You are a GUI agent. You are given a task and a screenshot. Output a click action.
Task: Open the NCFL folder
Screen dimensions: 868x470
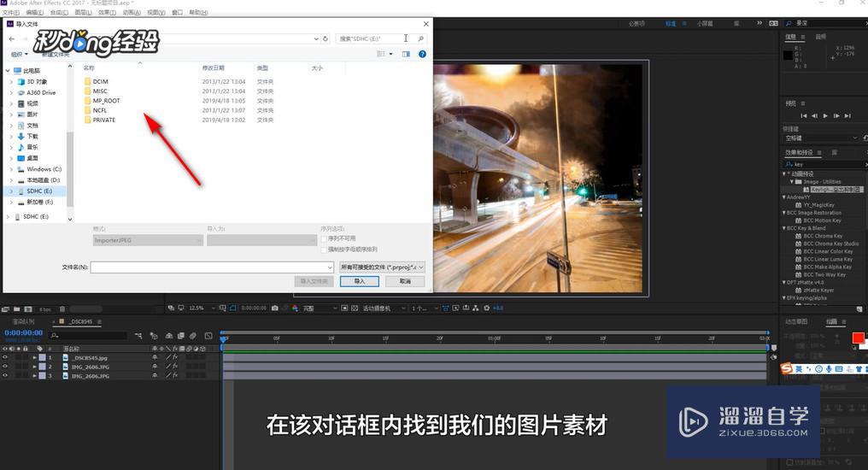100,110
